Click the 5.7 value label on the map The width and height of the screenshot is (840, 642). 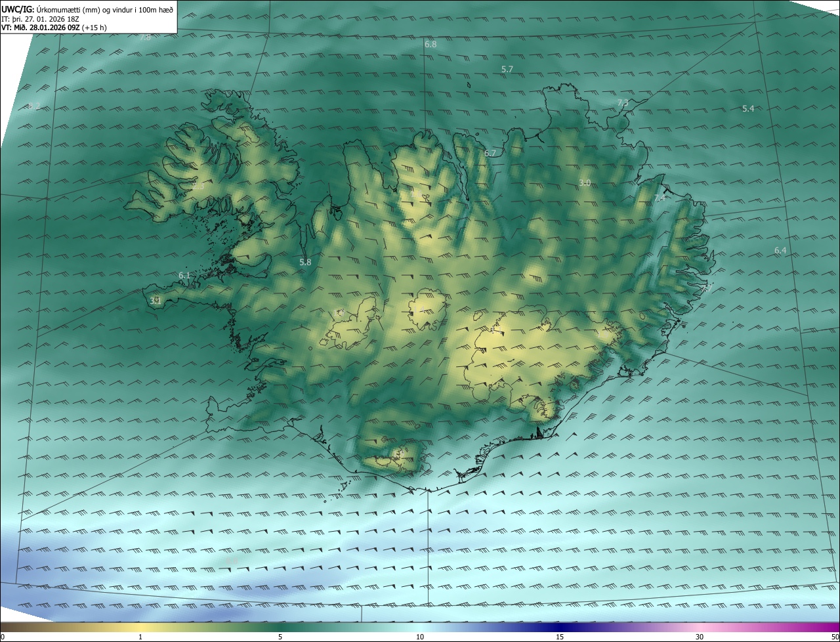click(x=507, y=69)
